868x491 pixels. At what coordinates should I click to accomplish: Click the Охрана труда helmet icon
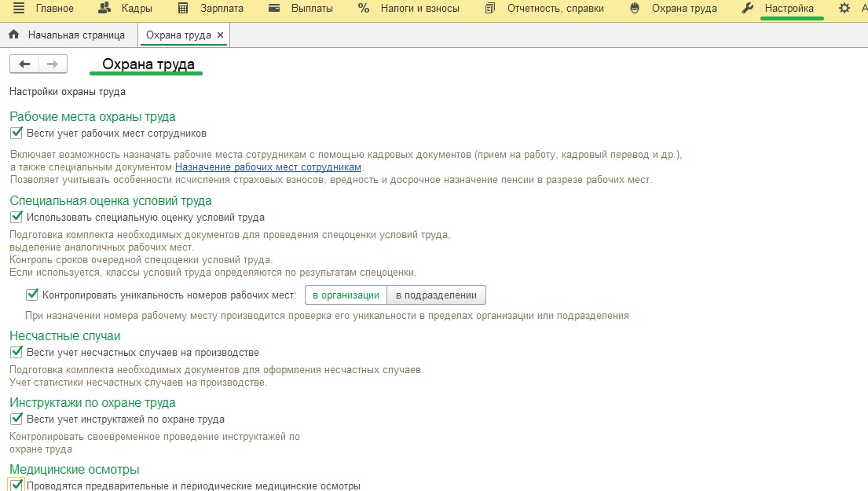pyautogui.click(x=635, y=9)
